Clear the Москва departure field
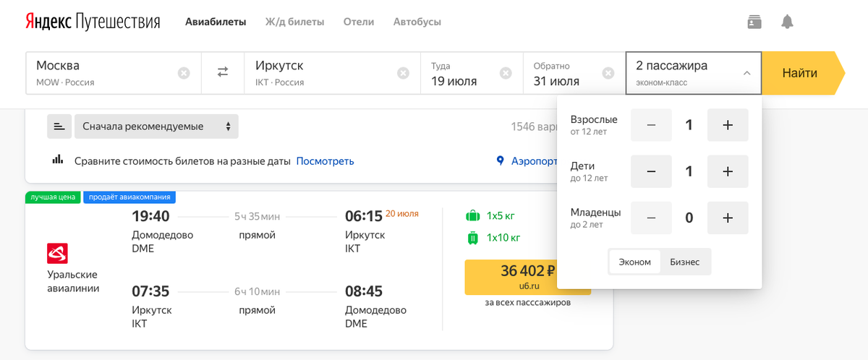Viewport: 868px width, 360px height. (x=184, y=72)
